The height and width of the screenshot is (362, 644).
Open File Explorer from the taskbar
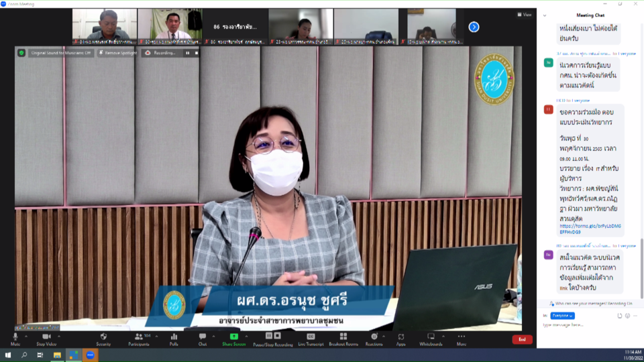[57, 355]
